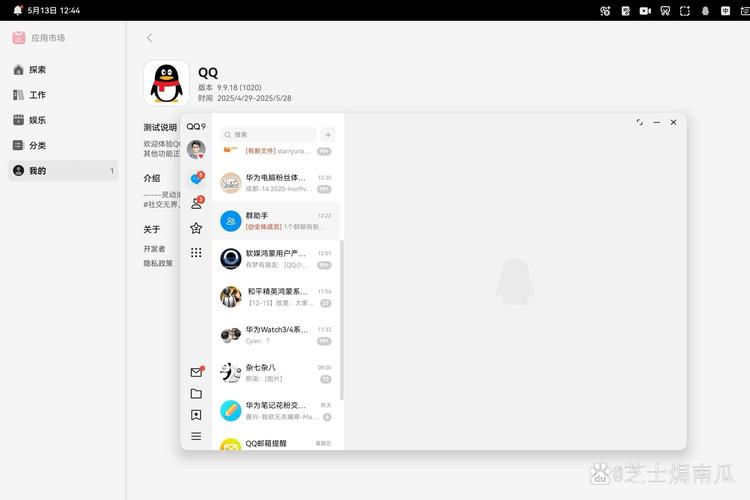The height and width of the screenshot is (500, 750).
Task: Select 娱乐 in App Market sidebar
Action: pyautogui.click(x=63, y=120)
